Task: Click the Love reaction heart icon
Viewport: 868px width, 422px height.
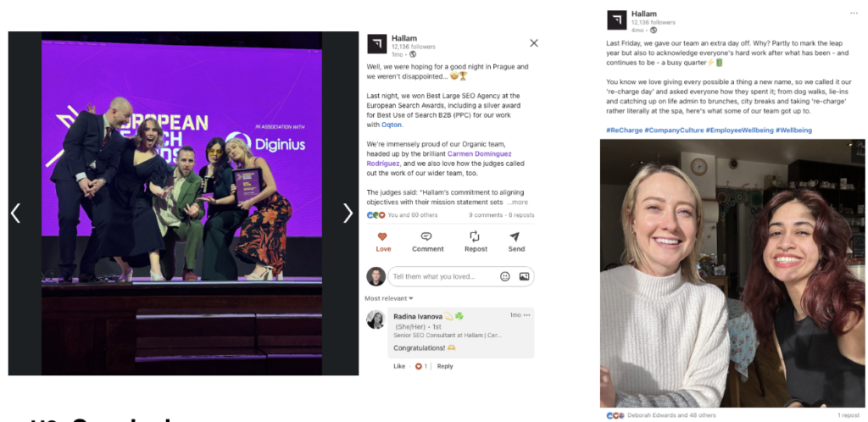Action: [x=382, y=236]
